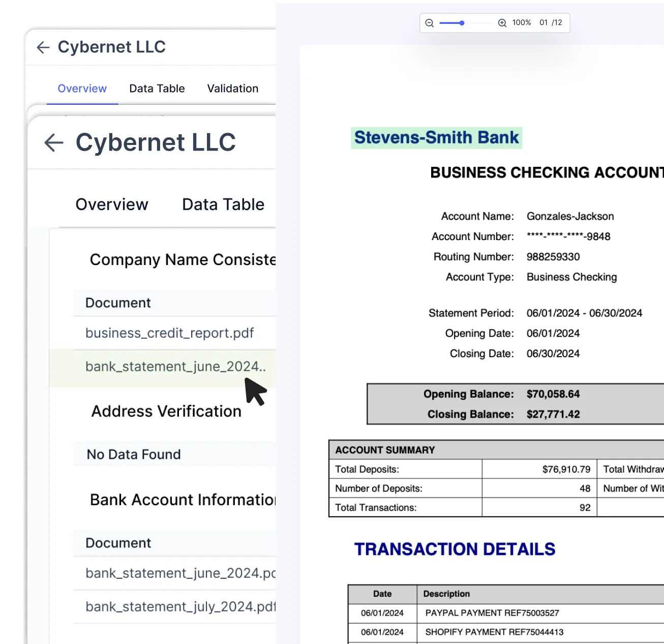Select the highlighted Stevens-Smith Bank text
Screen dimensions: 664x644
pyautogui.click(x=436, y=137)
